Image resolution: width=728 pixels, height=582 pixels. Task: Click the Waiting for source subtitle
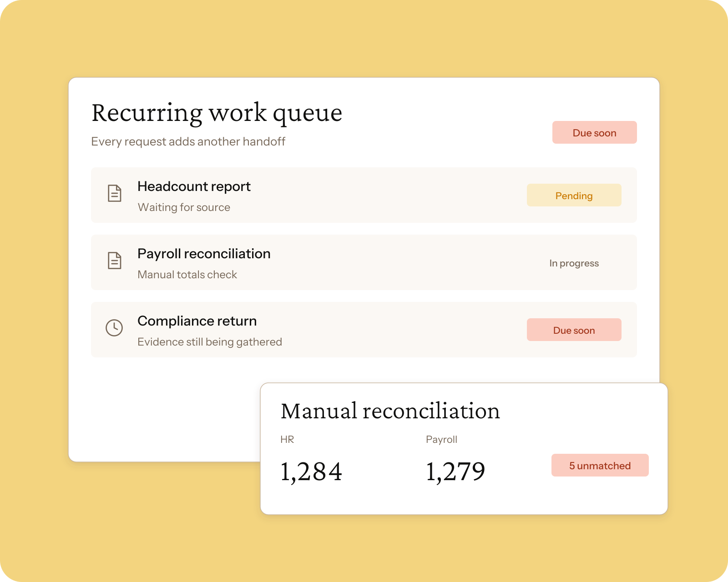[184, 207]
